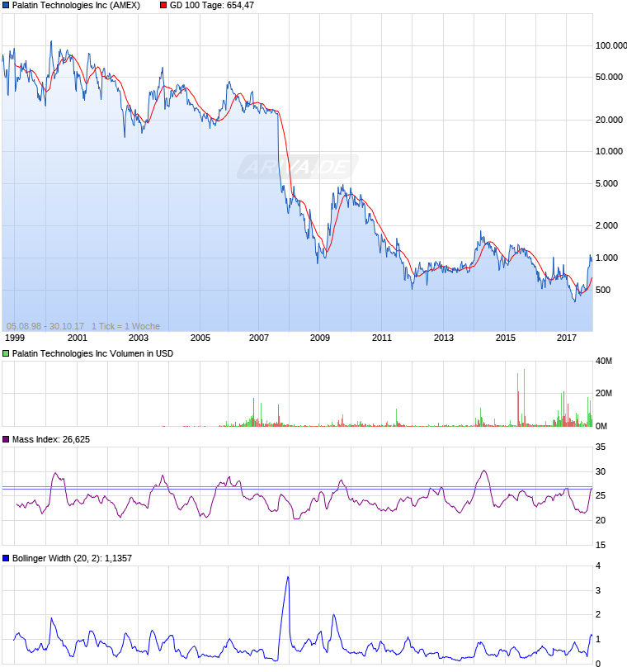Select the 'Palatin Technologies Inc (AMEX)' legend label
This screenshot has height=672, width=627.
[x=76, y=6]
